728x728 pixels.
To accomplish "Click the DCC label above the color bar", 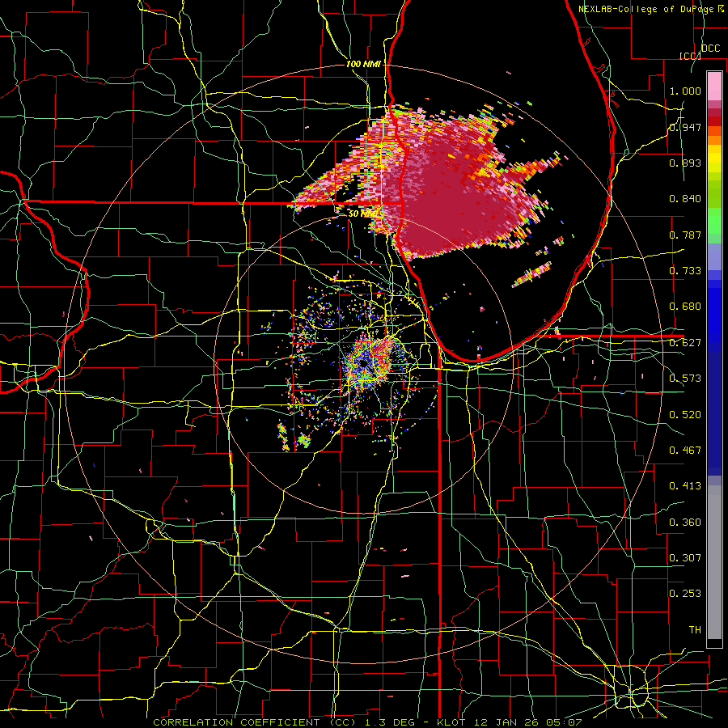I will (711, 49).
